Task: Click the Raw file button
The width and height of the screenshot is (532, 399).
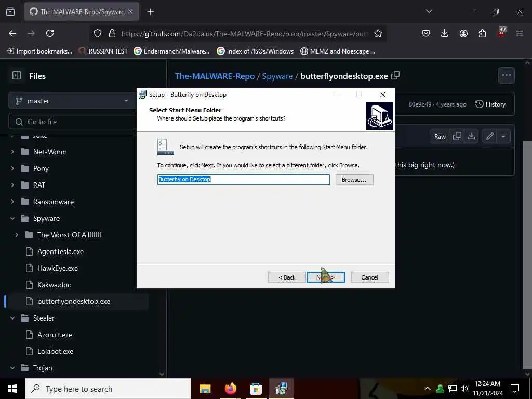Action: (440, 137)
